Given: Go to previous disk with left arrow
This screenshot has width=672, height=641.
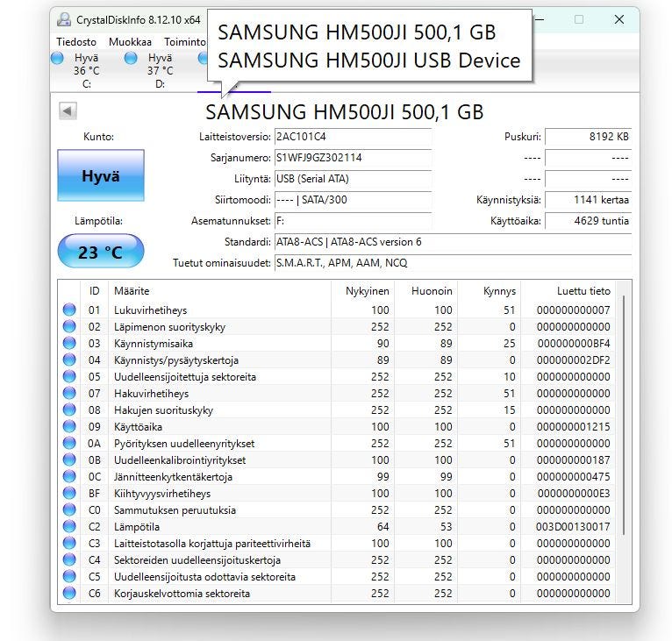Looking at the screenshot, I should click(68, 111).
